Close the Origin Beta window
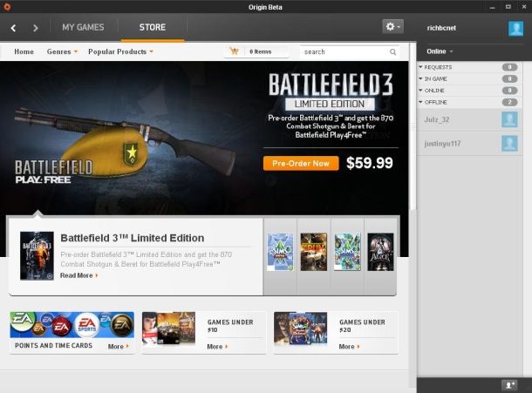 [524, 7]
